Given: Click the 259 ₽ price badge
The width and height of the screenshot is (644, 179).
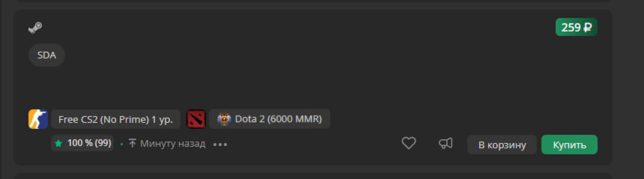Looking at the screenshot, I should point(576,27).
